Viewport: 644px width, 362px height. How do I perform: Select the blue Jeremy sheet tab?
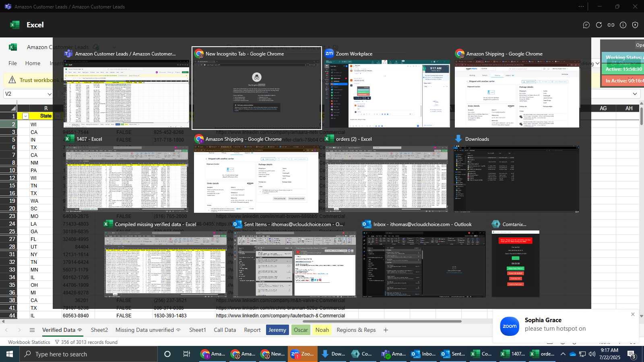[277, 330]
